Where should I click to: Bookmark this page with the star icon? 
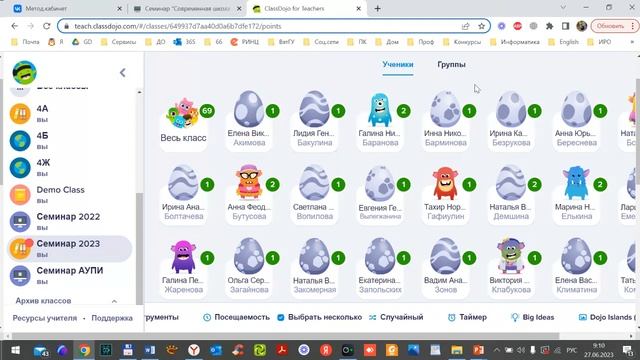(482, 26)
